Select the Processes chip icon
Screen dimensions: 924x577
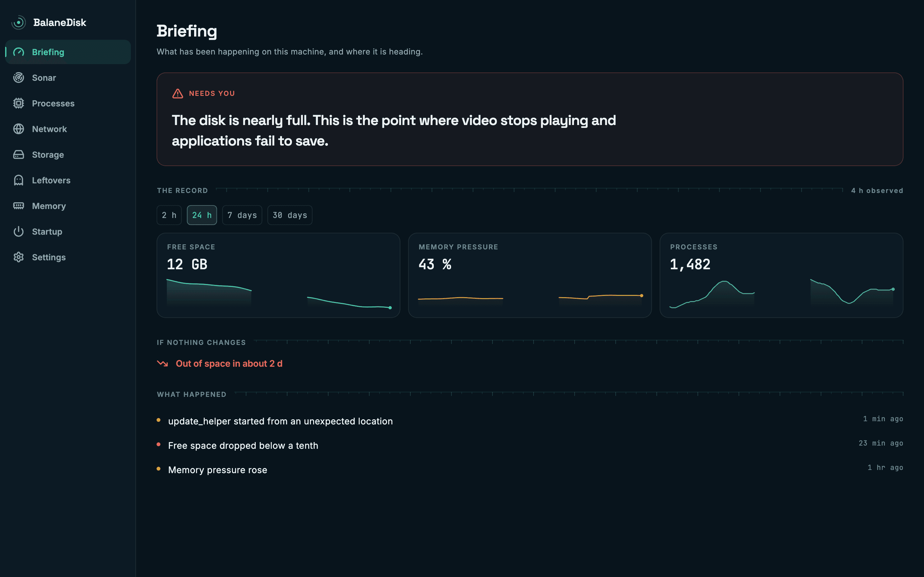click(x=18, y=104)
